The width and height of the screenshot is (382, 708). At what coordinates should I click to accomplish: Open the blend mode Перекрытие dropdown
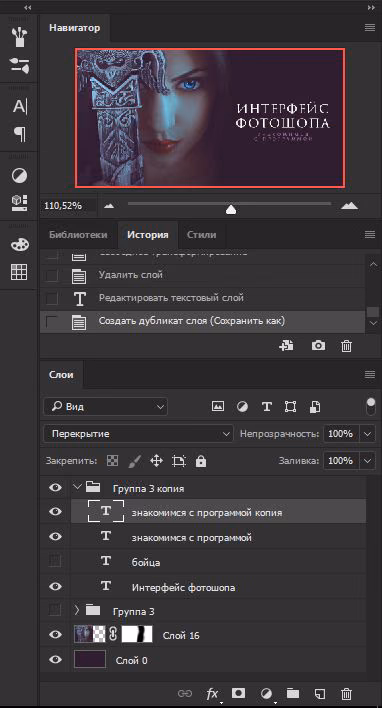139,434
